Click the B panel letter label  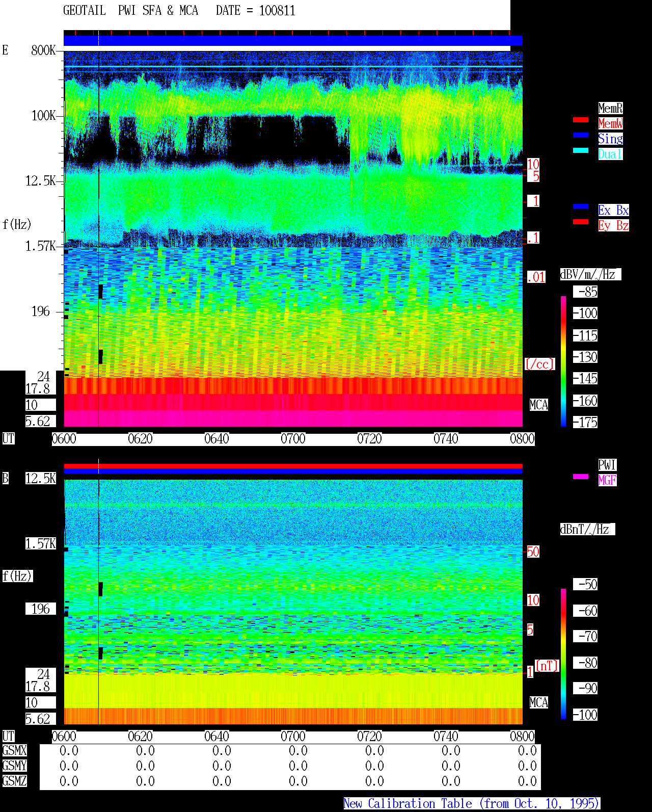click(6, 478)
